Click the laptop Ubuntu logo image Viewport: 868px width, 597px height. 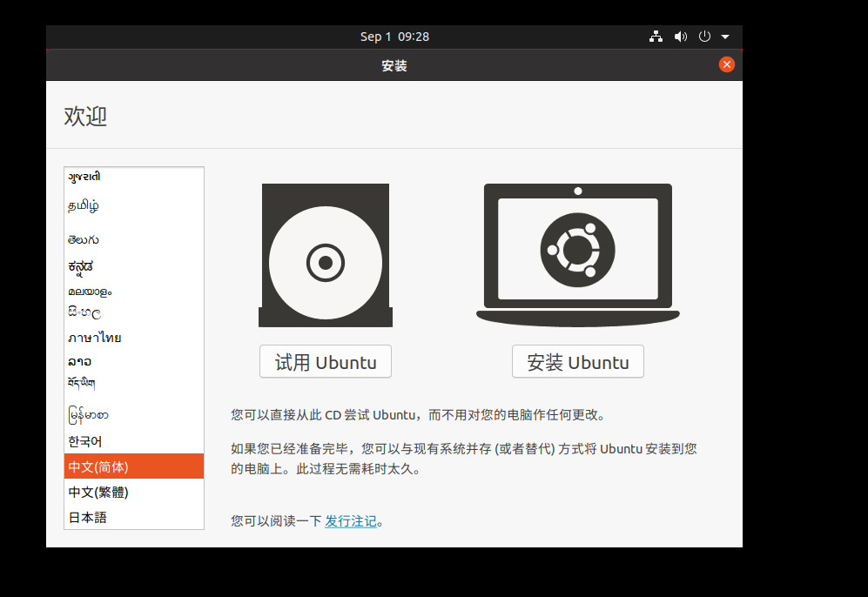(578, 255)
